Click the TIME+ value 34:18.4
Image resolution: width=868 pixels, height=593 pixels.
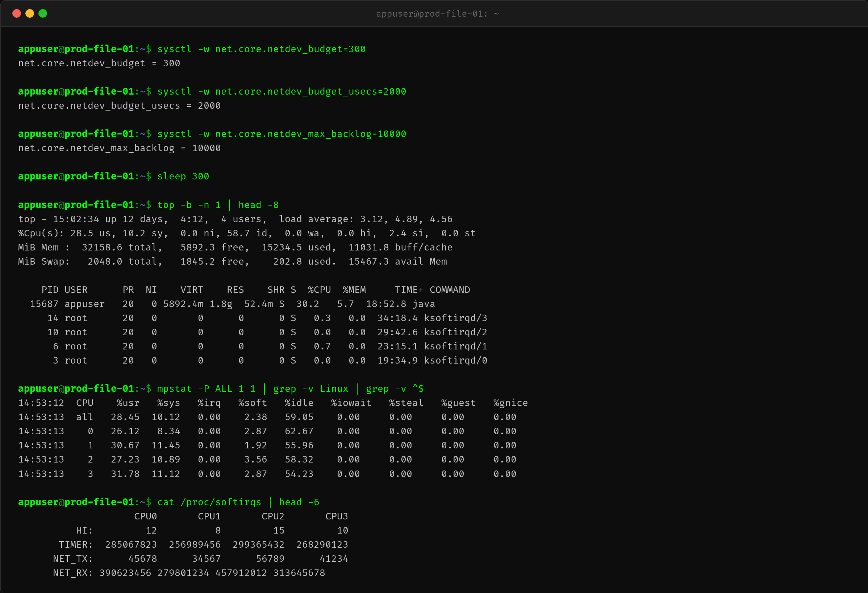pos(398,318)
